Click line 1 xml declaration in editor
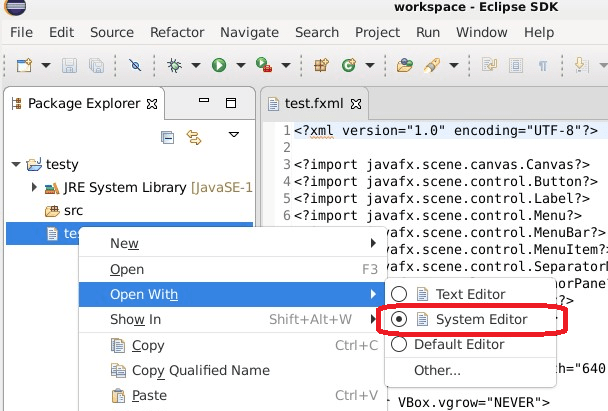This screenshot has height=411, width=608. (x=446, y=131)
